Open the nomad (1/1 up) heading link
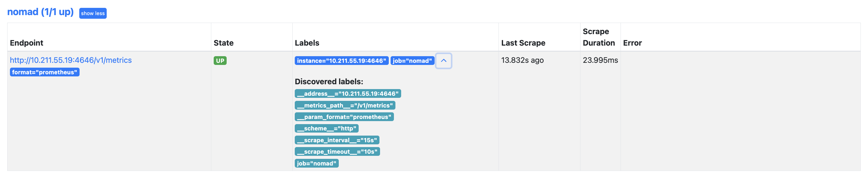The height and width of the screenshot is (183, 868). pyautogui.click(x=40, y=12)
